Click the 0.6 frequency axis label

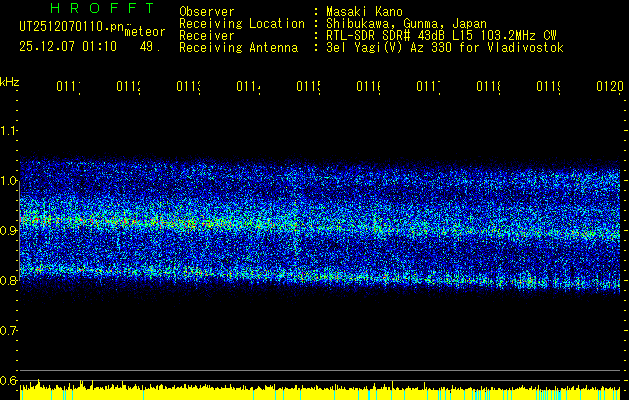click(x=8, y=380)
